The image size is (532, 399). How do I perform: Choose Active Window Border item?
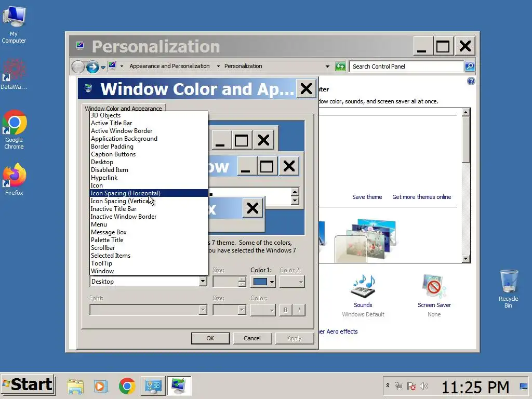coord(149,131)
